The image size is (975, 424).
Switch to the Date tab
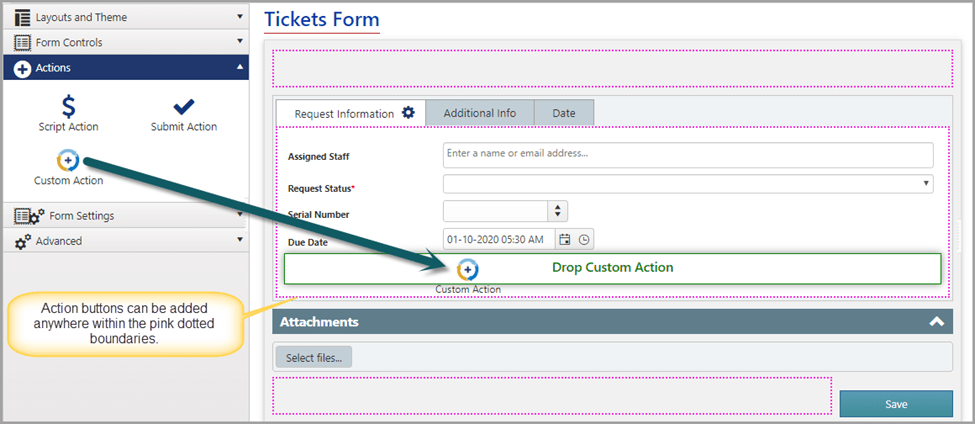[x=564, y=113]
